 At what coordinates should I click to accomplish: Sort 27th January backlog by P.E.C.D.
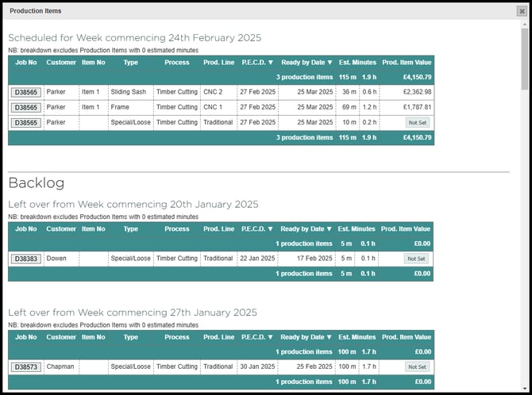pos(257,337)
